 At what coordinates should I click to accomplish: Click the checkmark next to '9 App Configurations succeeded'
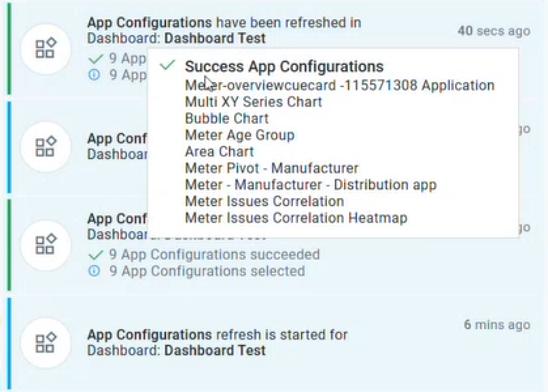95,255
